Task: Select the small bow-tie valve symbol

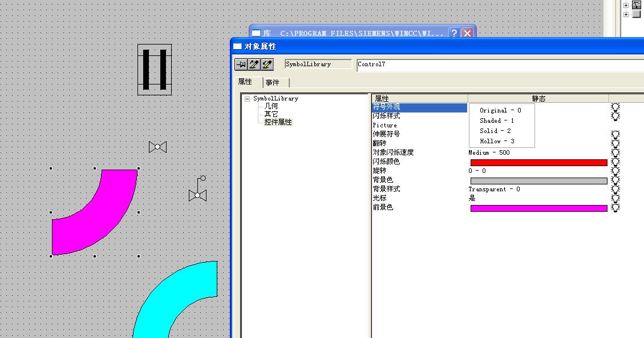Action: pyautogui.click(x=157, y=147)
